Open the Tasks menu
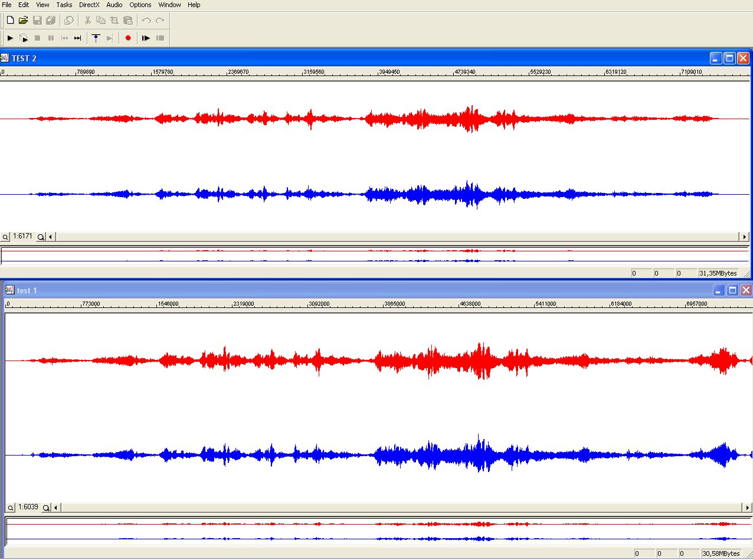753x560 pixels. pos(64,5)
